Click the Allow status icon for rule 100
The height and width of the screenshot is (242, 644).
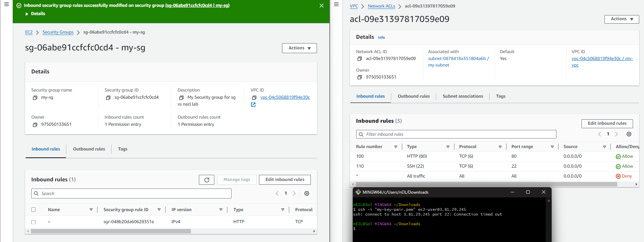point(618,157)
